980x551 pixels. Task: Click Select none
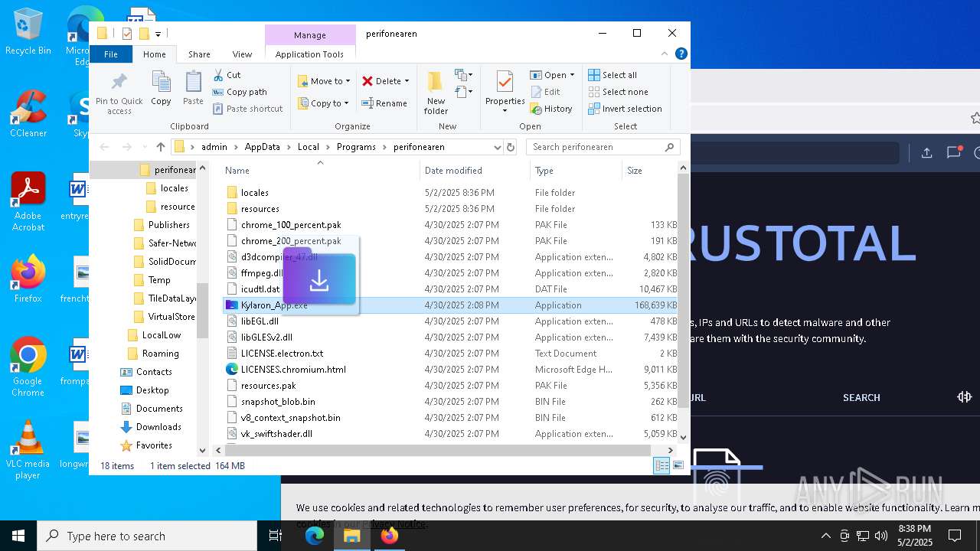pyautogui.click(x=618, y=92)
